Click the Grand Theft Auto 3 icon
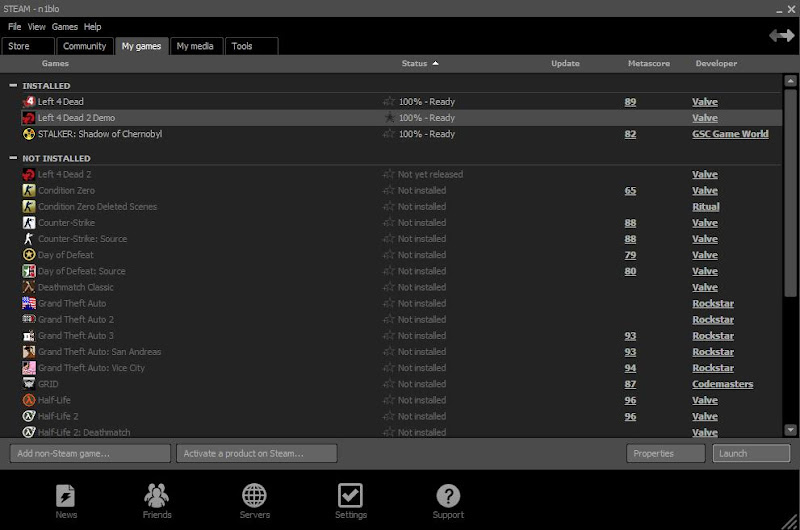The height and width of the screenshot is (530, 800). pos(29,336)
